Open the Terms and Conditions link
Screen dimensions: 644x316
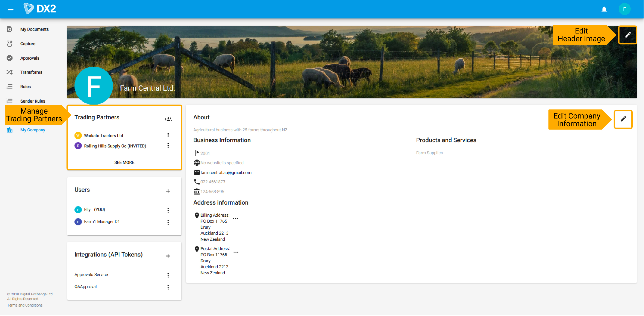[x=25, y=305]
